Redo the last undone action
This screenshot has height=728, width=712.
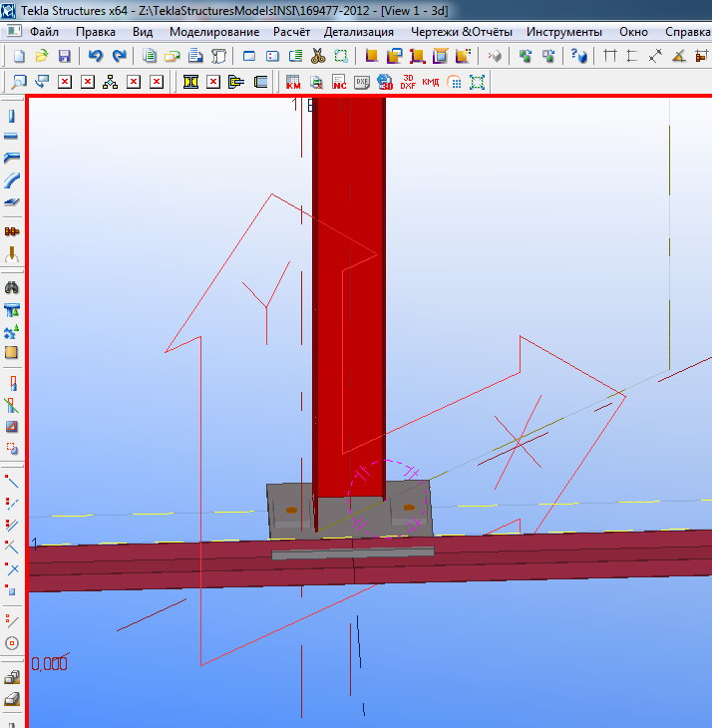(119, 56)
